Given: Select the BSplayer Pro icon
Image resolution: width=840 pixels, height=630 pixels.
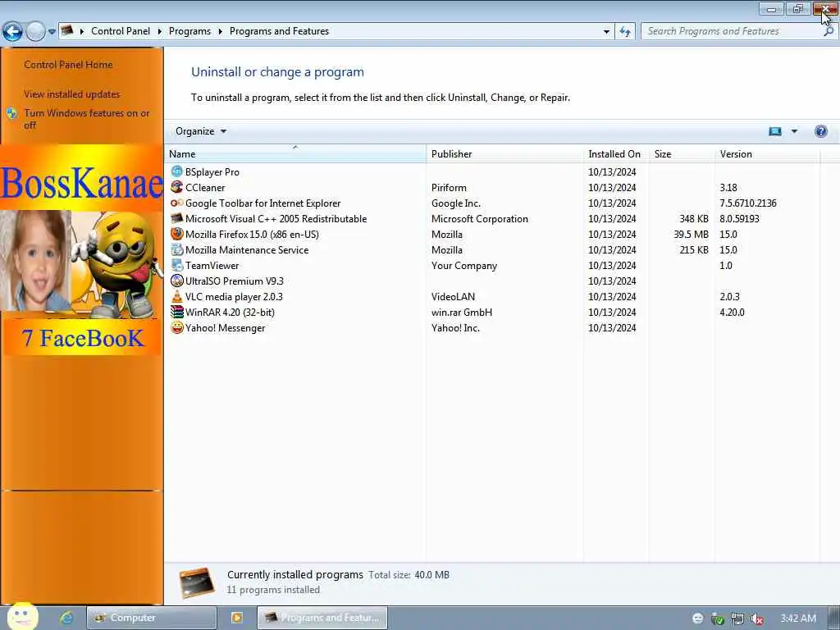Looking at the screenshot, I should point(177,171).
